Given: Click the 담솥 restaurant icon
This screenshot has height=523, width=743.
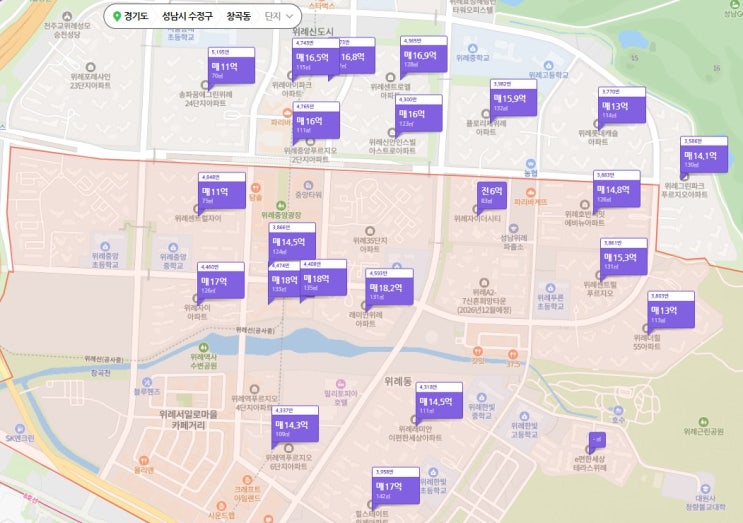Looking at the screenshot, I should (x=255, y=188).
